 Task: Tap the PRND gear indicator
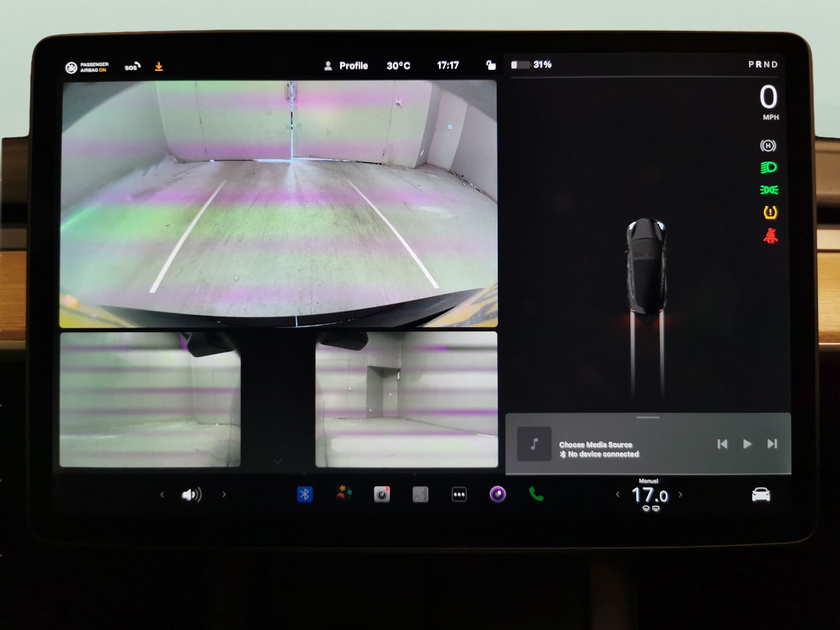(763, 64)
